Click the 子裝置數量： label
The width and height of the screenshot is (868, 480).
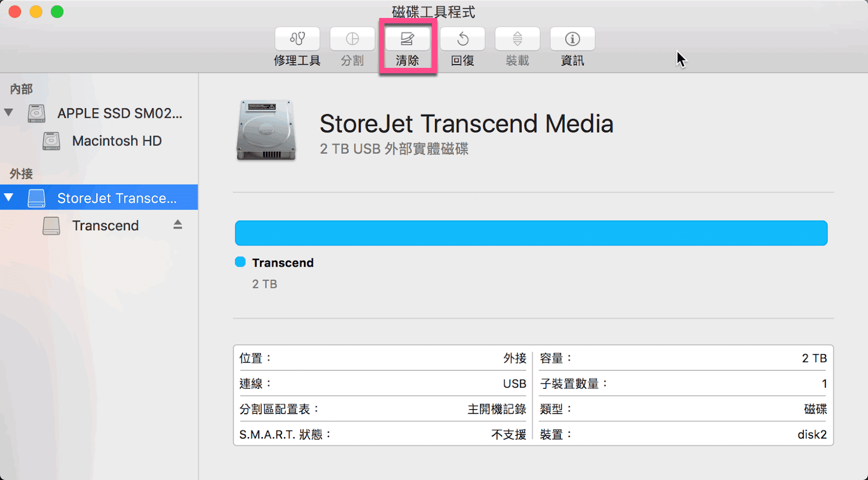click(x=574, y=384)
